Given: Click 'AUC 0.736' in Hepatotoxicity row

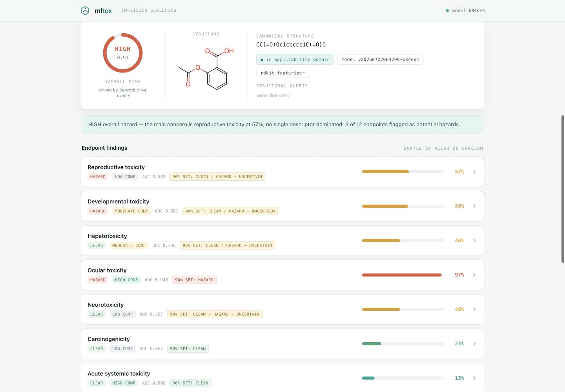Looking at the screenshot, I should point(164,246).
